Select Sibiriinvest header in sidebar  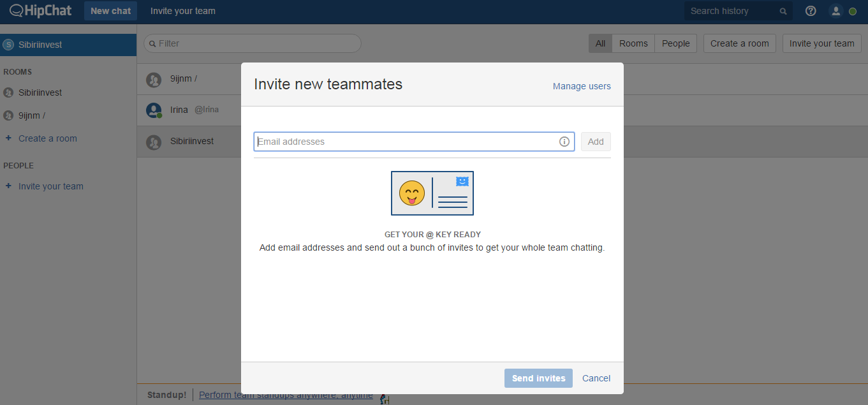pyautogui.click(x=68, y=45)
